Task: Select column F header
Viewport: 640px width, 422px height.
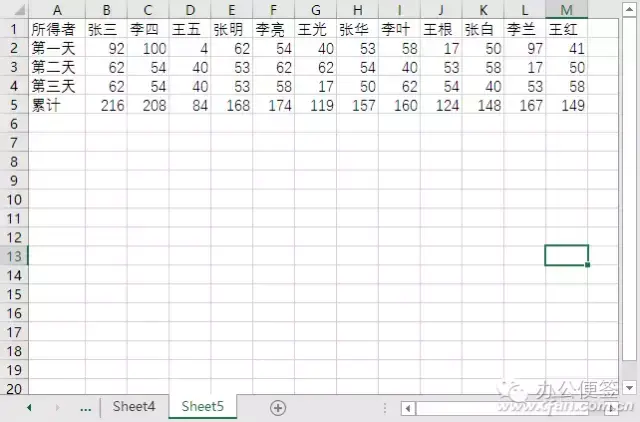Action: tap(273, 10)
